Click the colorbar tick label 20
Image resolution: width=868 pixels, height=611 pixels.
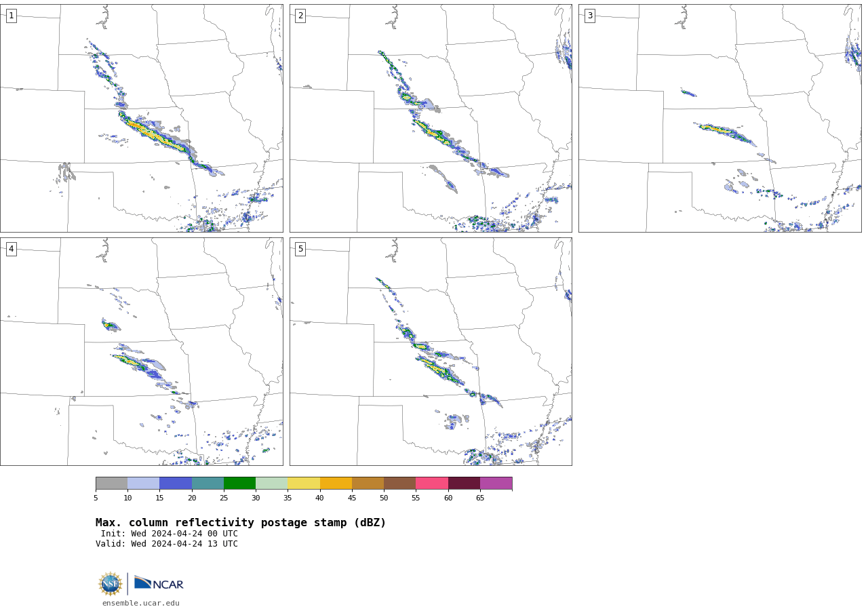pos(192,498)
